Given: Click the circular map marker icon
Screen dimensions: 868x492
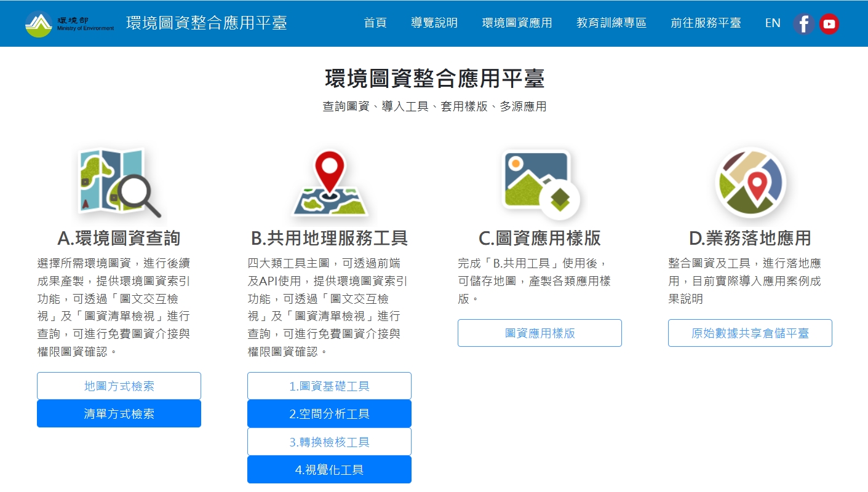Looking at the screenshot, I should click(x=750, y=183).
